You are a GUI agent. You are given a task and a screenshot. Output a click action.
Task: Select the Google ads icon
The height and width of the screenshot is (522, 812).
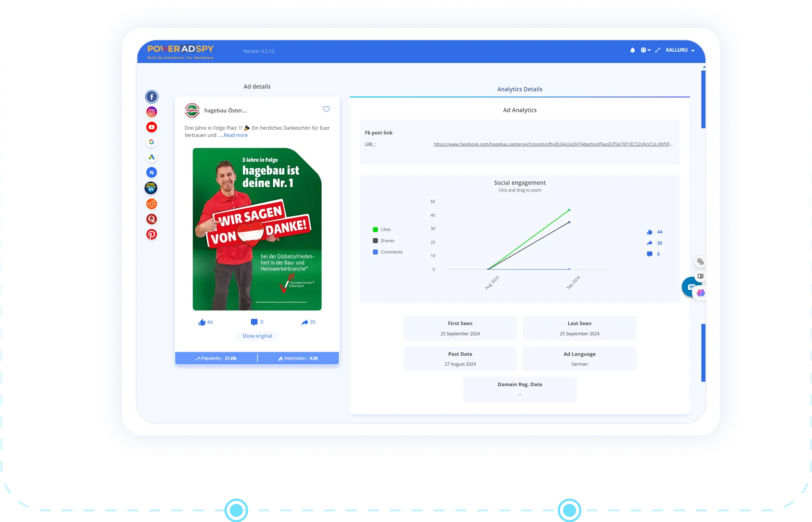151,142
